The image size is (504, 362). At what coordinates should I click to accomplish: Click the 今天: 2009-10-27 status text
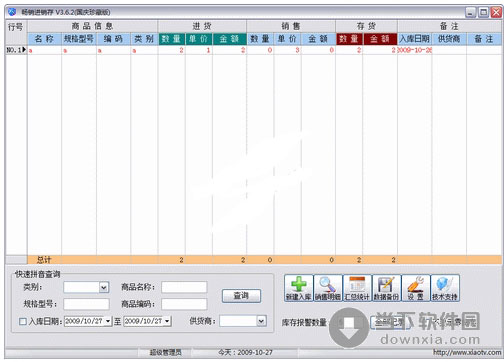(x=245, y=352)
